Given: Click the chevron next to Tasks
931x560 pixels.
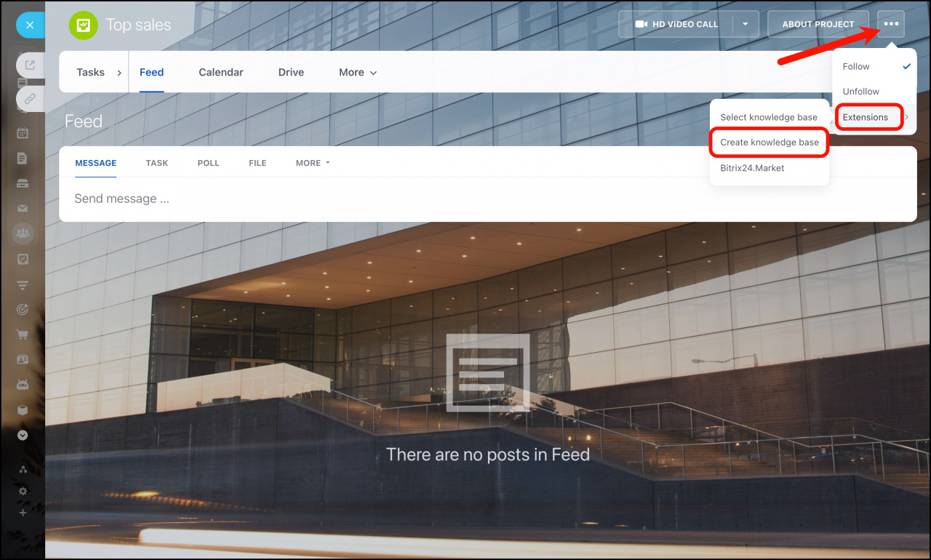Looking at the screenshot, I should click(119, 73).
